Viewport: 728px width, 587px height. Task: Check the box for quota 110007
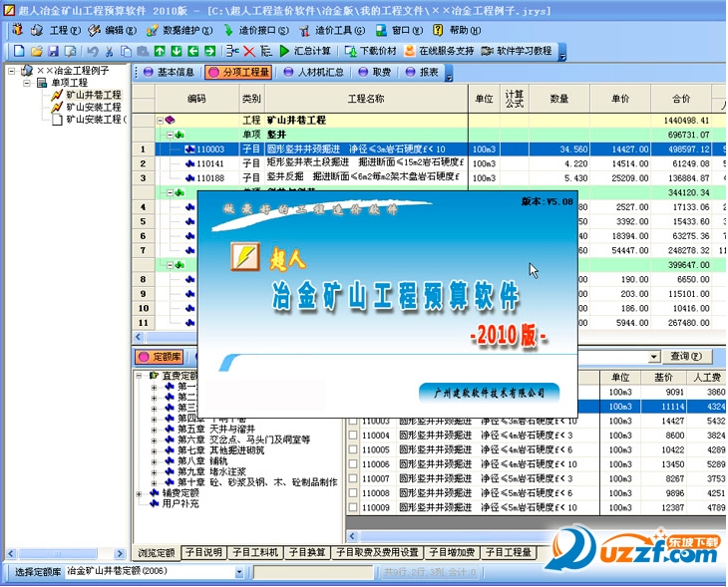tap(353, 478)
